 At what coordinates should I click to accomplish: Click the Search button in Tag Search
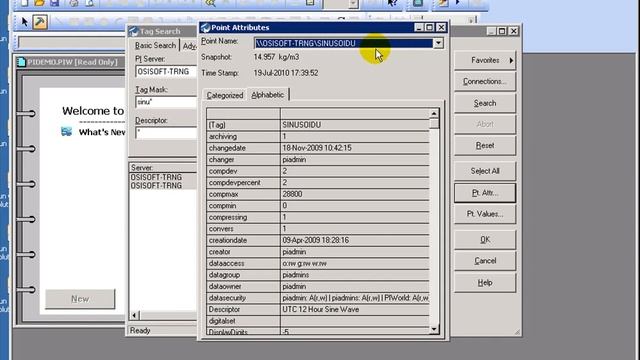[x=485, y=103]
